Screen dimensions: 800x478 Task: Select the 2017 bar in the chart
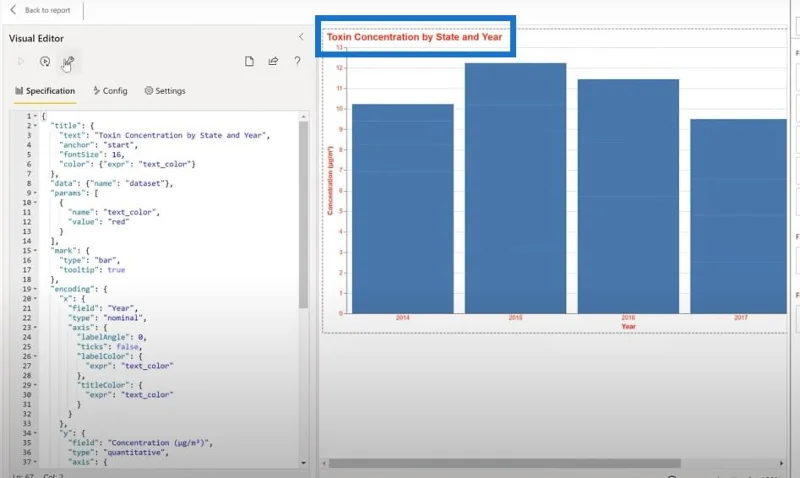pyautogui.click(x=738, y=216)
